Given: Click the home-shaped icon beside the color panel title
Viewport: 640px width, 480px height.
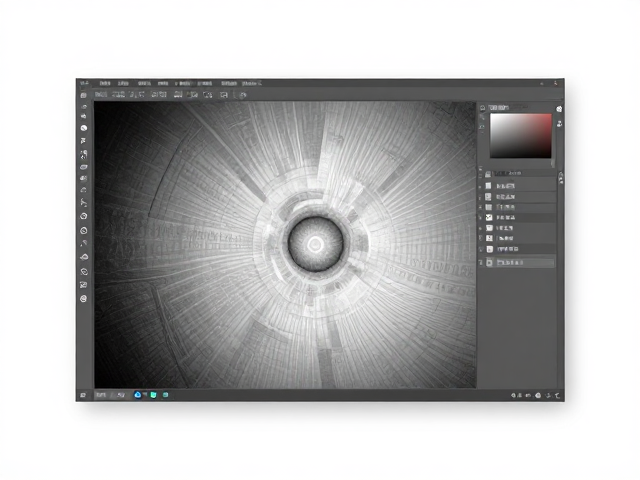Looking at the screenshot, I should point(482,108).
